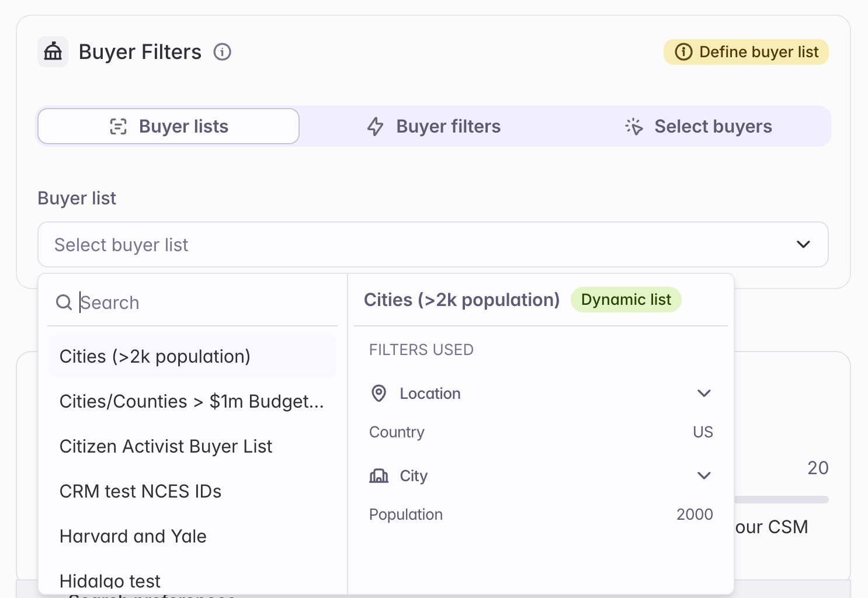Collapse the Location filter section
Screen dimensions: 868x598
(704, 394)
